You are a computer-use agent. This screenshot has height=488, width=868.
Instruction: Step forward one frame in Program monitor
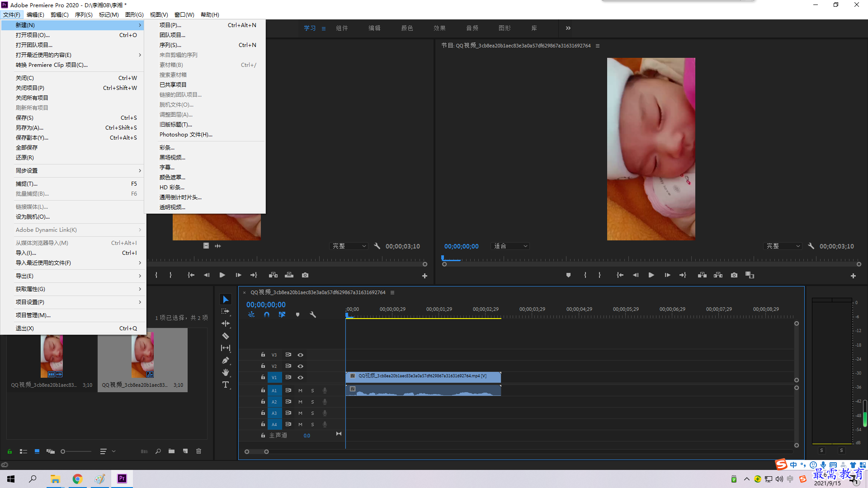click(x=667, y=275)
